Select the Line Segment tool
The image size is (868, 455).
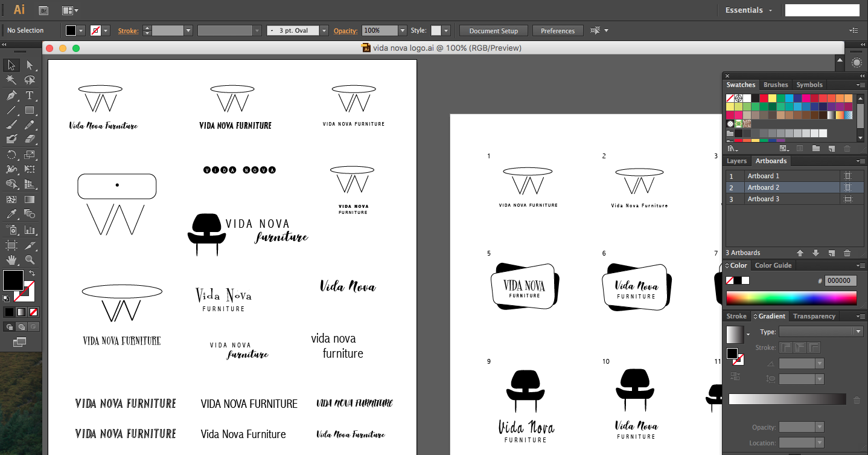pyautogui.click(x=11, y=110)
